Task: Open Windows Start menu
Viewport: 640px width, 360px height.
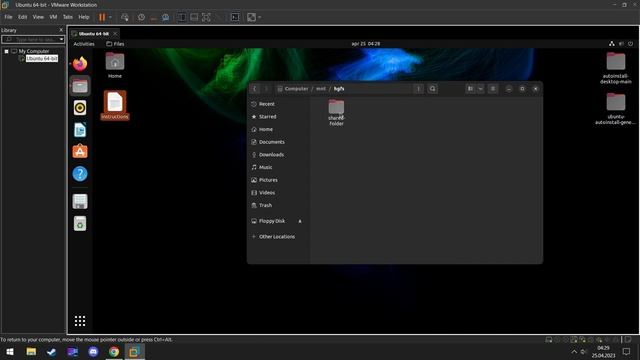Action: [10, 351]
